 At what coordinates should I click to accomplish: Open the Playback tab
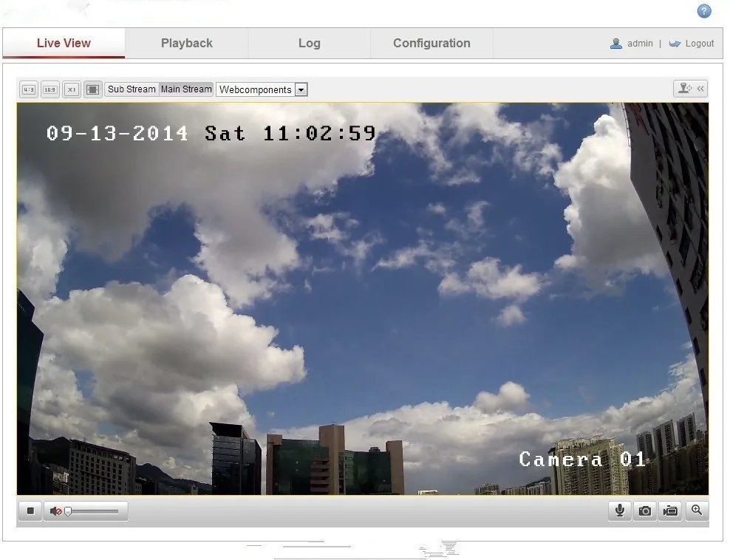click(x=186, y=43)
